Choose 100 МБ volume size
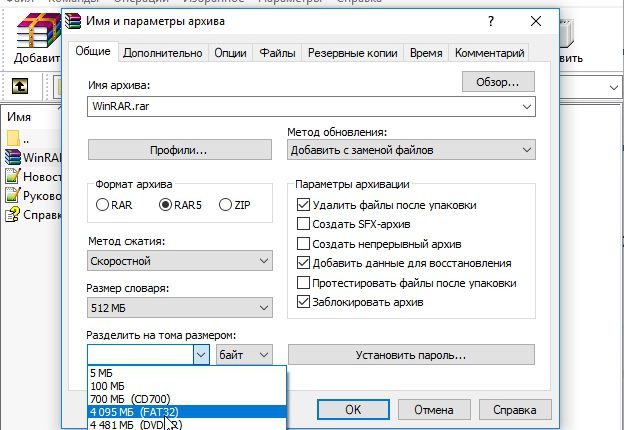Image resolution: width=624 pixels, height=430 pixels. click(x=187, y=386)
